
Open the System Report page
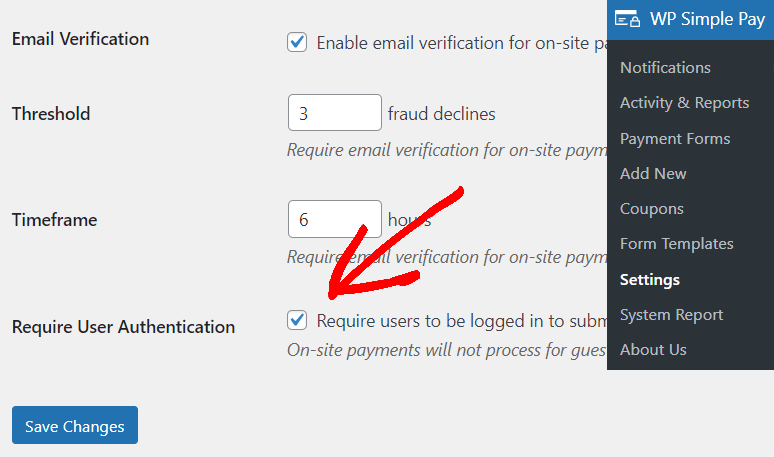(x=672, y=315)
